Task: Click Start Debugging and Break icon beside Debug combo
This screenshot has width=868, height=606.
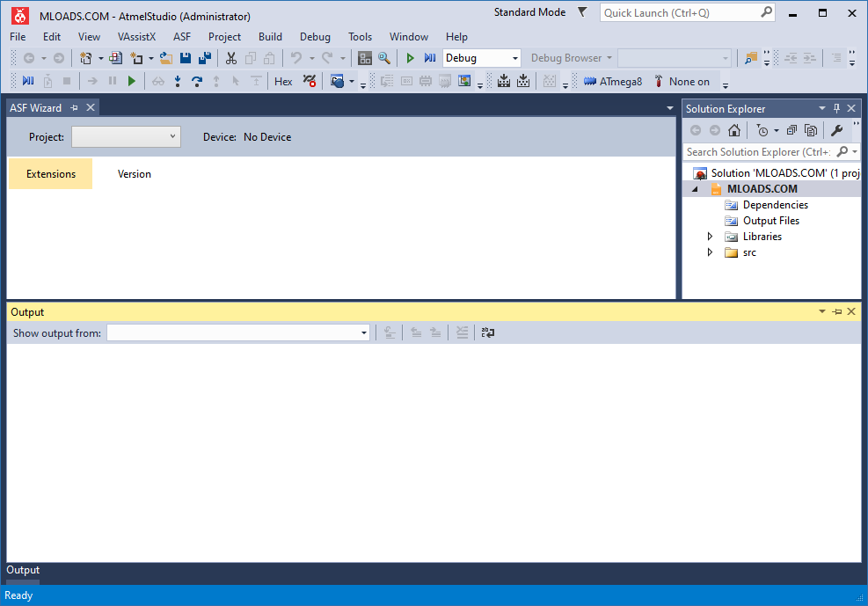Action: click(x=429, y=58)
